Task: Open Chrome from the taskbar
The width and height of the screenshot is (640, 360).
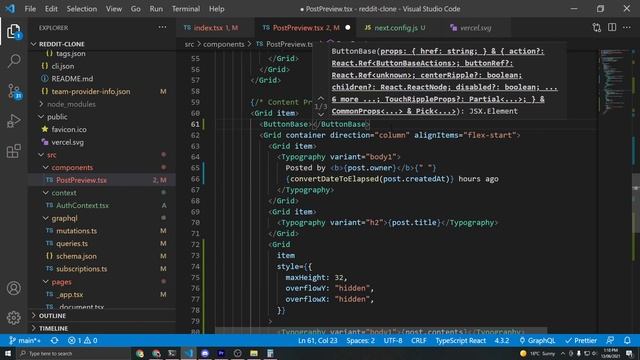Action: (140, 353)
